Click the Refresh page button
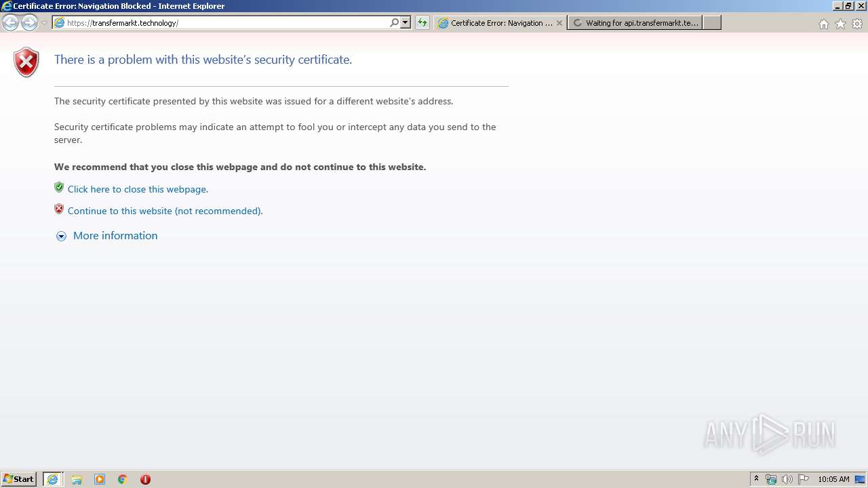This screenshot has width=868, height=488. (422, 22)
